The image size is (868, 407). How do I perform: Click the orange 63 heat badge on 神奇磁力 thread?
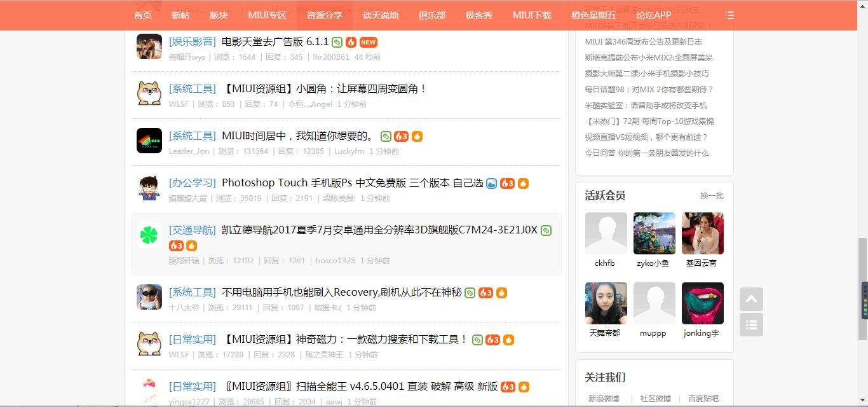pos(493,340)
